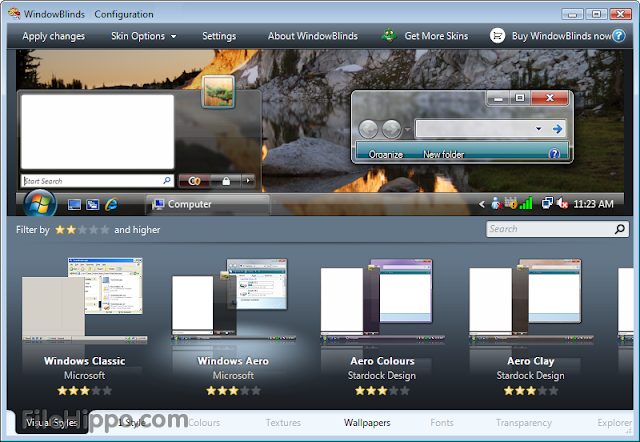Click the messenger tray icon
The height and width of the screenshot is (442, 640).
(496, 203)
